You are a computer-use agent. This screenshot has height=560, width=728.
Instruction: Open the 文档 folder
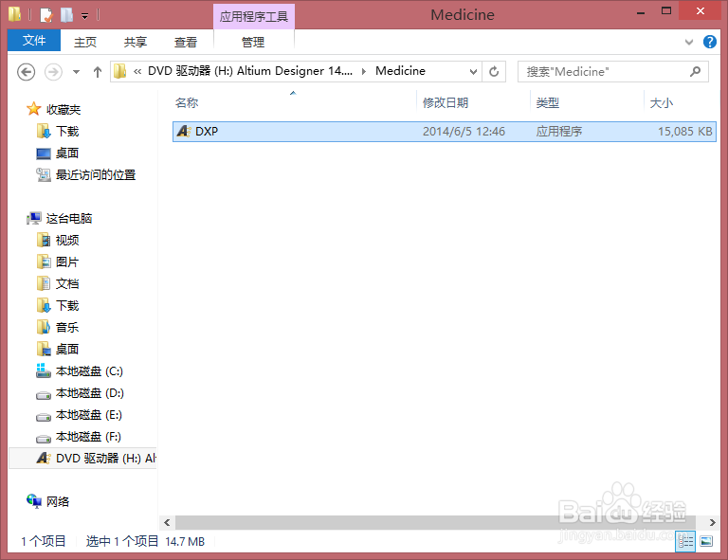[67, 284]
